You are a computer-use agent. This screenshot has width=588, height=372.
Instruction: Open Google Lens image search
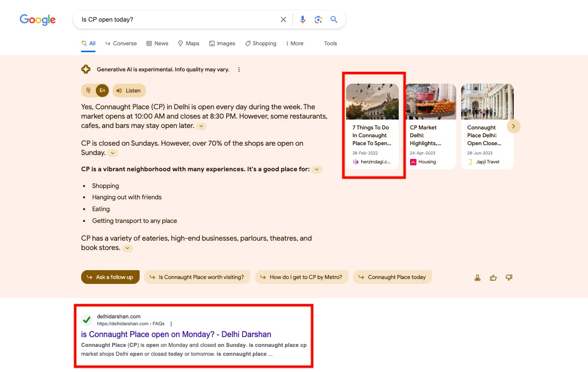318,20
